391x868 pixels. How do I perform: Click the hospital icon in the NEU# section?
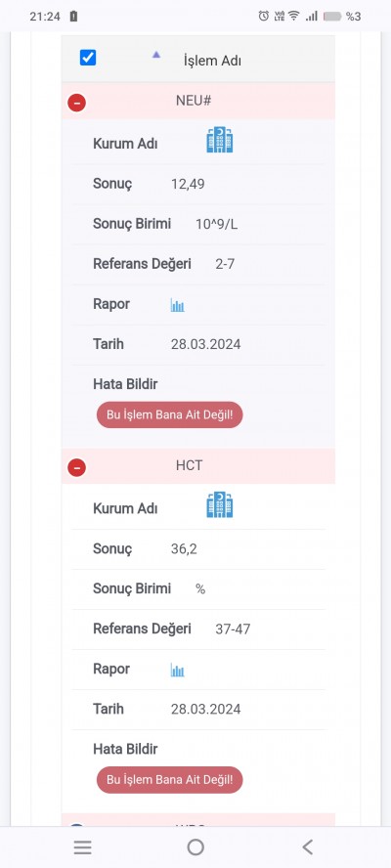tap(219, 140)
